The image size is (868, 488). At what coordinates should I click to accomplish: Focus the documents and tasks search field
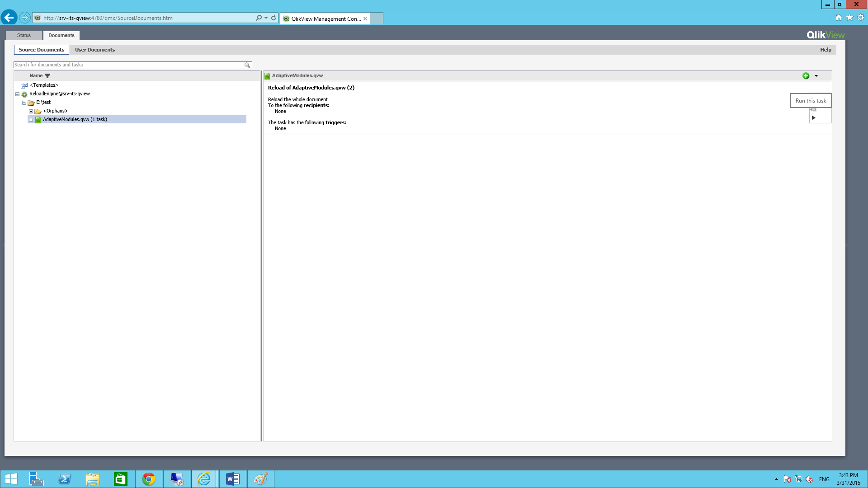[x=129, y=65]
